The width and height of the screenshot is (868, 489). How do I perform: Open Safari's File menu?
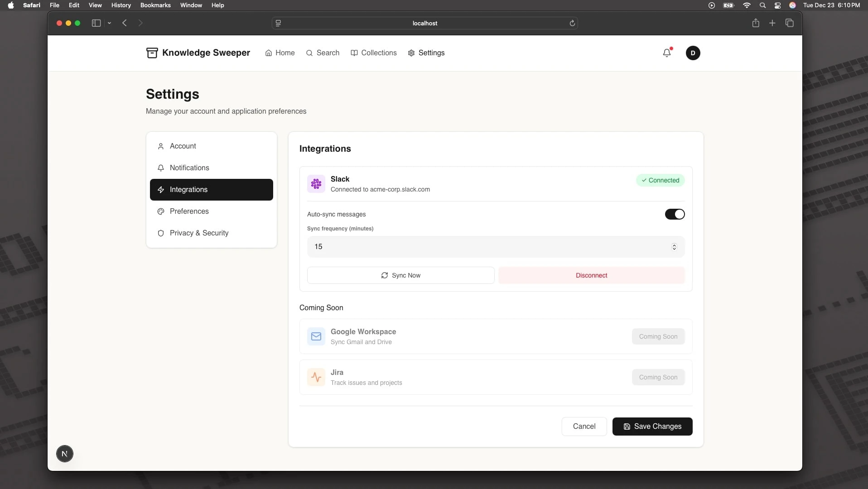coord(54,5)
